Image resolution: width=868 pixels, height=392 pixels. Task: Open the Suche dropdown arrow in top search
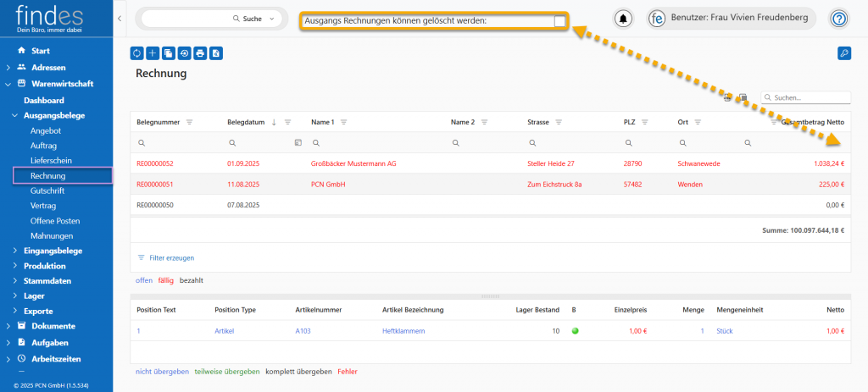[x=271, y=19]
